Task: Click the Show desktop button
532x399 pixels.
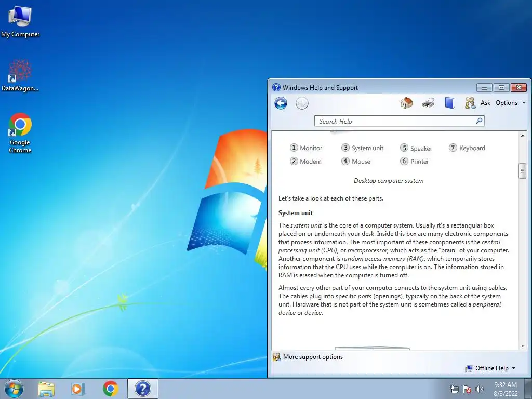Action: click(528, 389)
